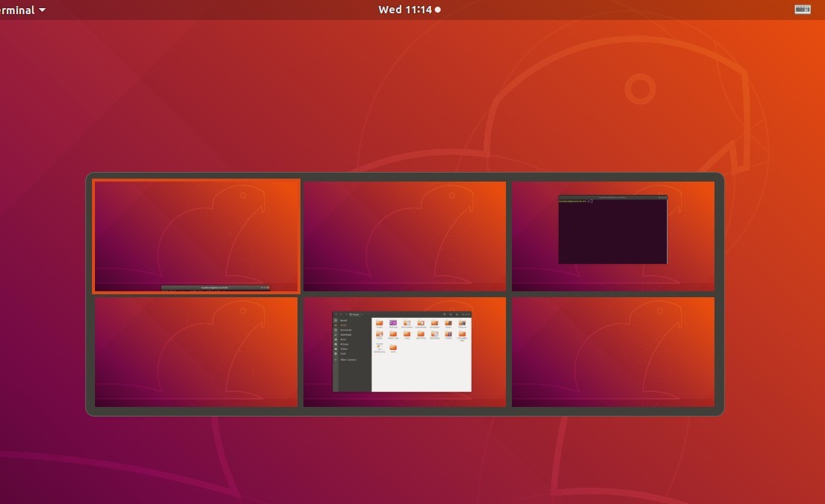
Task: Click the back navigation arrow in Files
Action: tap(336, 314)
